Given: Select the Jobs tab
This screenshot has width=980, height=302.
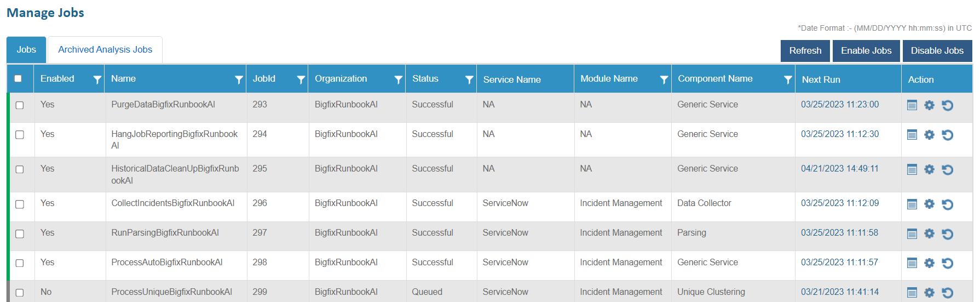Looking at the screenshot, I should point(26,50).
